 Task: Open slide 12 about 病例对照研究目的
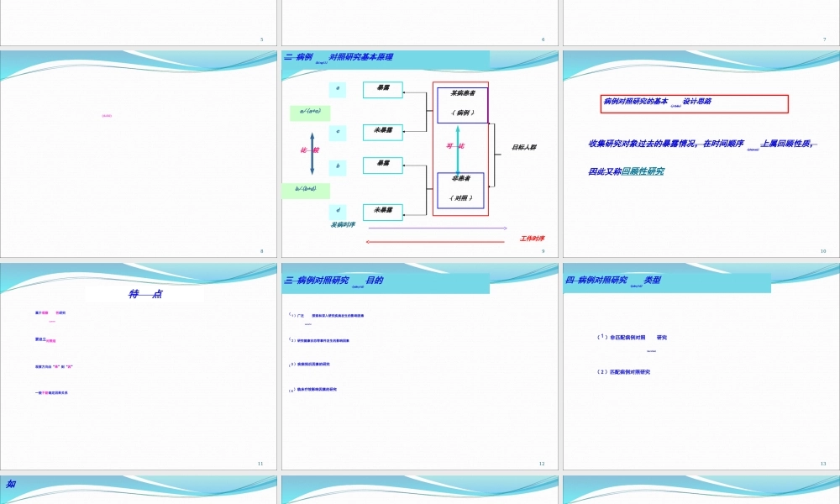(x=419, y=366)
